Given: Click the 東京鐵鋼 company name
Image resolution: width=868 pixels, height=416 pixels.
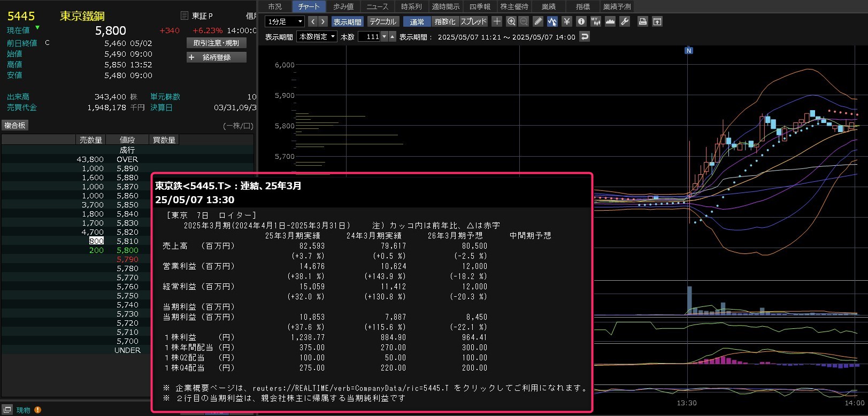Looking at the screenshot, I should click(x=82, y=16).
